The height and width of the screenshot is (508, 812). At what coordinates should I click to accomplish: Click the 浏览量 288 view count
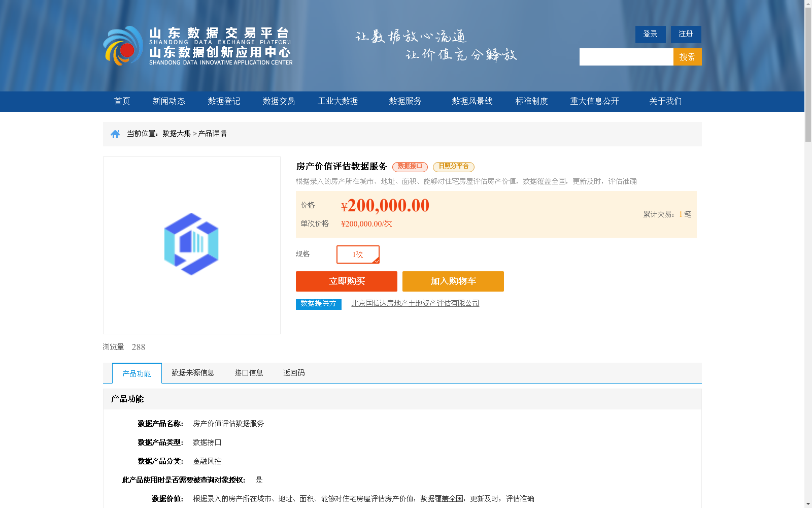[x=124, y=347]
